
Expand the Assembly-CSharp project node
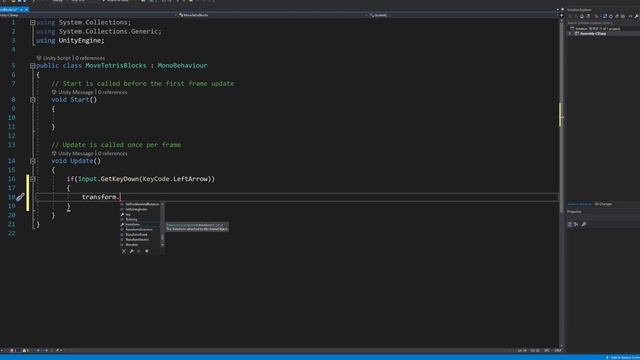point(569,33)
